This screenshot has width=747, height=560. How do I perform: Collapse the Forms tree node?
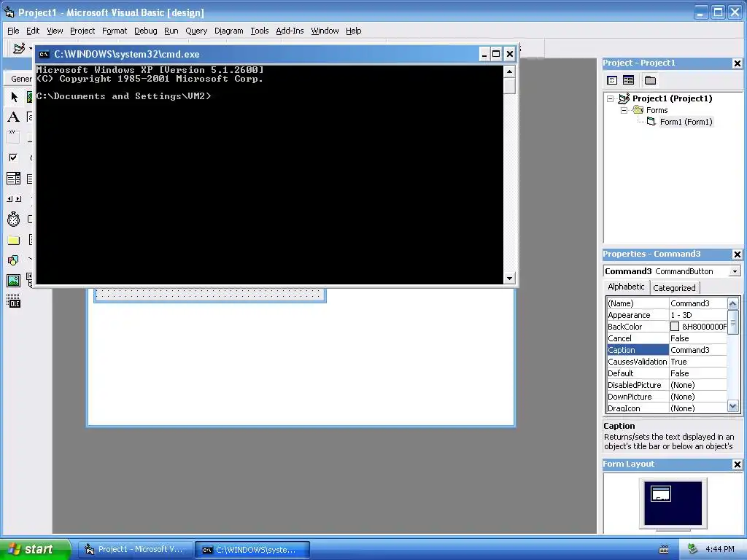tap(624, 111)
